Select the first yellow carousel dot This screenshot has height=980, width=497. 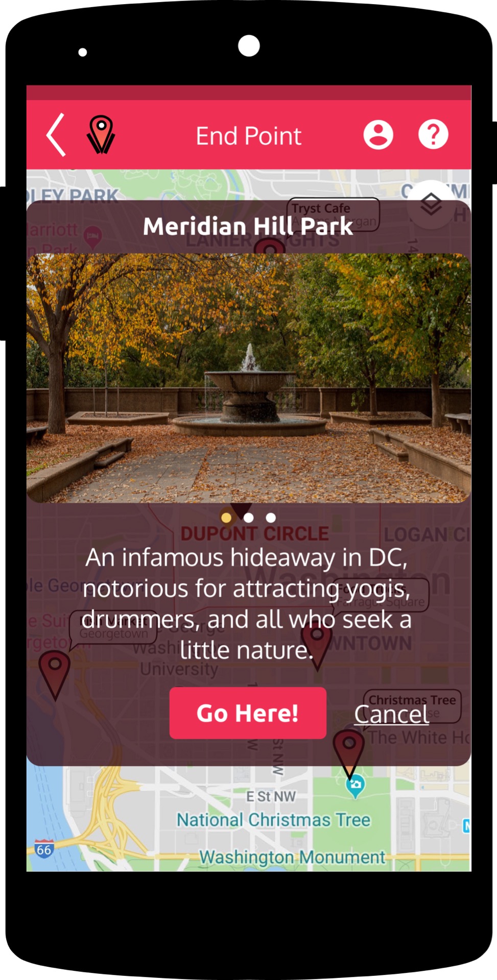point(226,518)
